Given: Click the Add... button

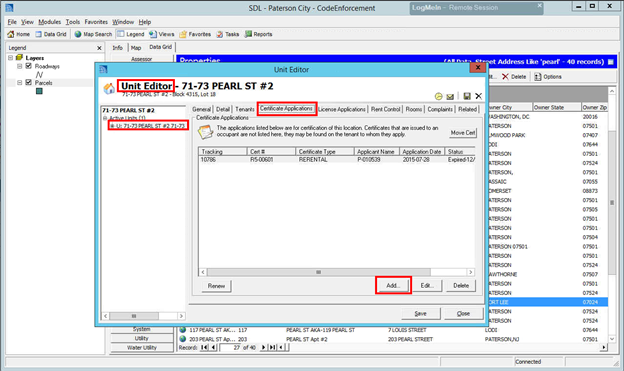Looking at the screenshot, I should click(x=393, y=285).
